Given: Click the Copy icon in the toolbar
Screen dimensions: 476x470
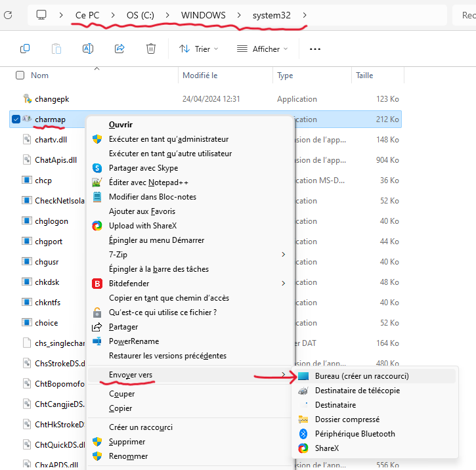Looking at the screenshot, I should [x=25, y=49].
